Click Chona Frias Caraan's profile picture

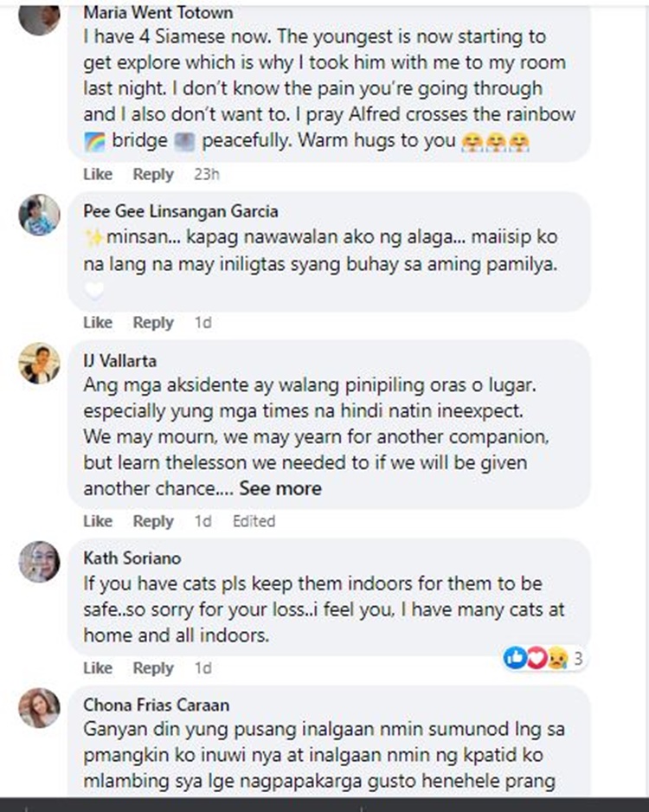39,708
